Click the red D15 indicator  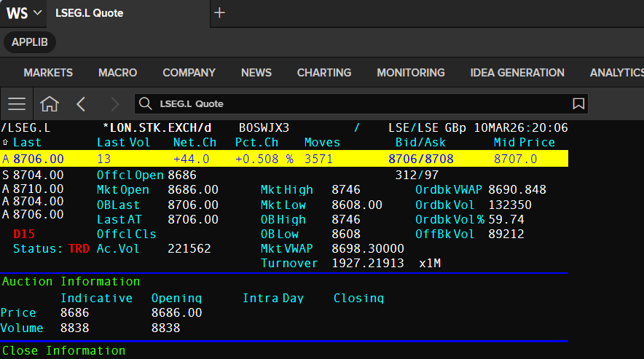coord(24,234)
